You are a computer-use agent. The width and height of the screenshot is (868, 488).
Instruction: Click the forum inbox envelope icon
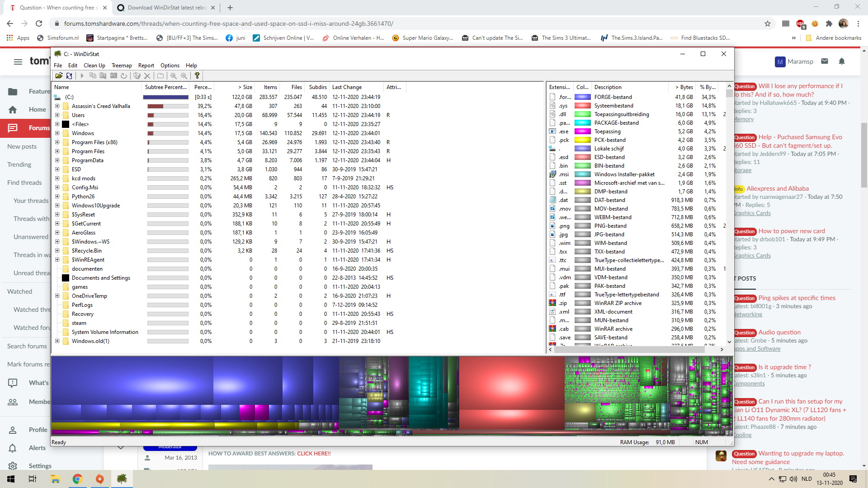point(825,61)
